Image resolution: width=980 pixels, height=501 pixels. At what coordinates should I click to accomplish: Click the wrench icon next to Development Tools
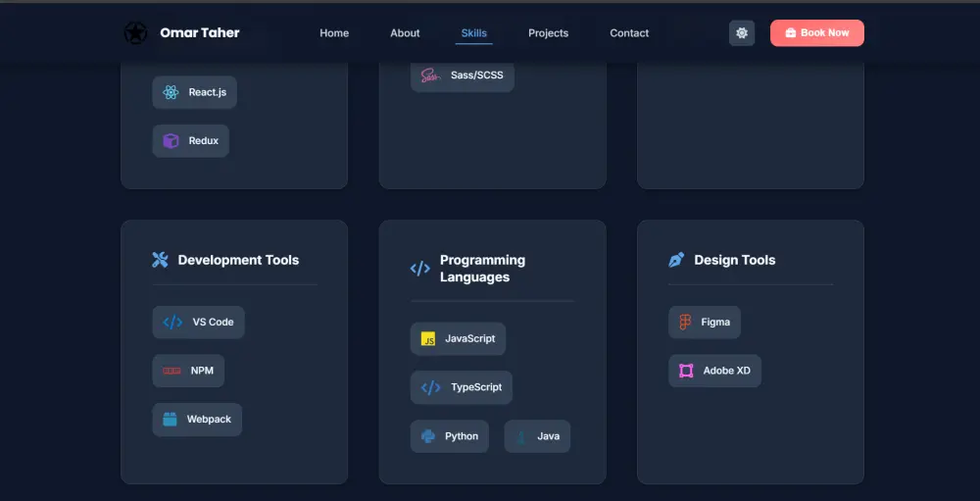[160, 260]
